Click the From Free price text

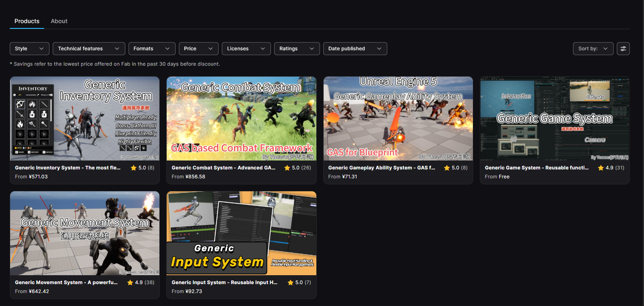(x=497, y=177)
